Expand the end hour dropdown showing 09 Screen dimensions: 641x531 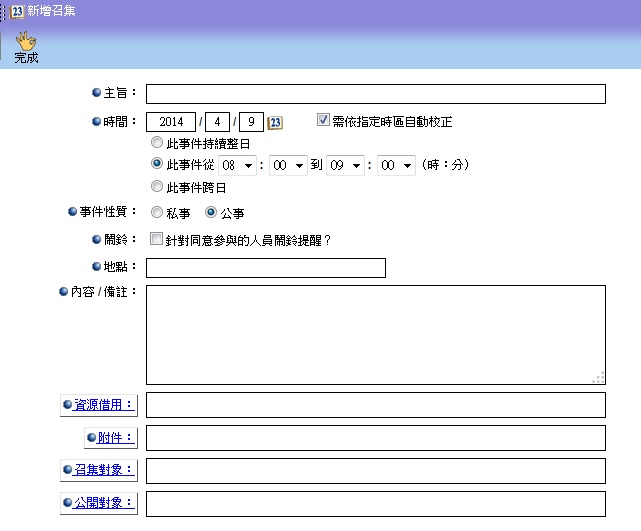[x=345, y=165]
